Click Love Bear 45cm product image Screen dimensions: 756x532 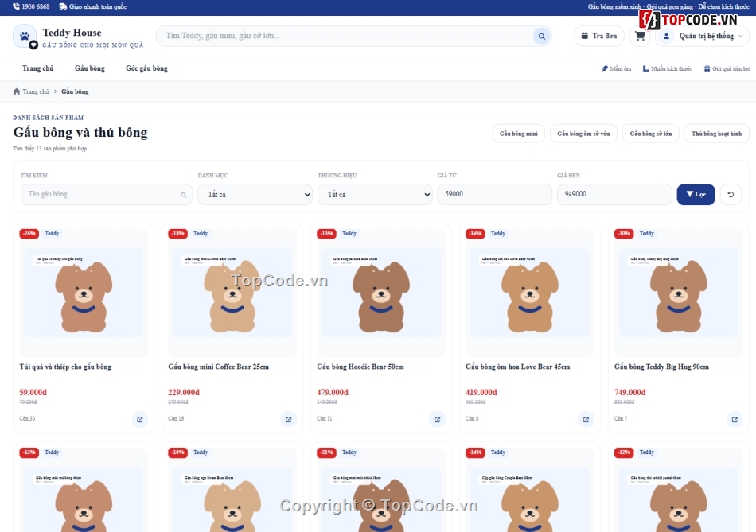tap(529, 293)
